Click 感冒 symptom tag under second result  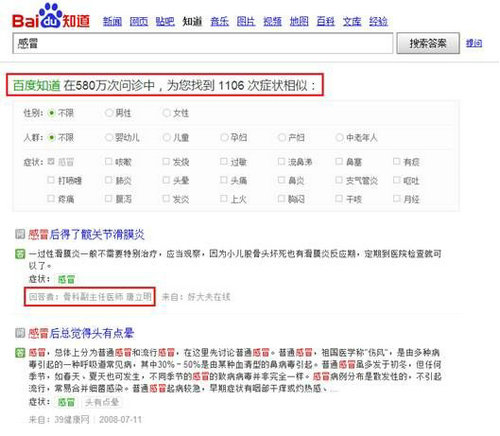tap(66, 402)
